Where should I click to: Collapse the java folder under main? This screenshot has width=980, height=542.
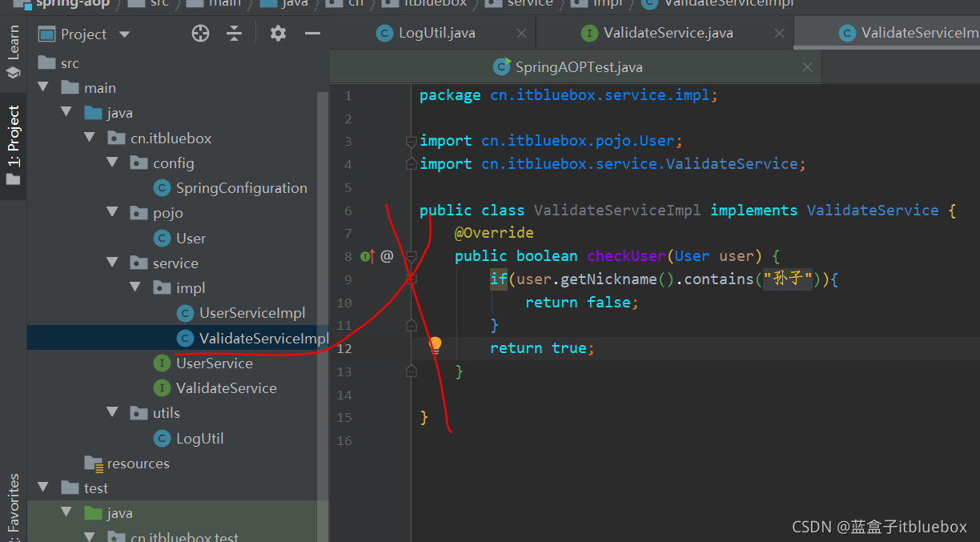(66, 113)
